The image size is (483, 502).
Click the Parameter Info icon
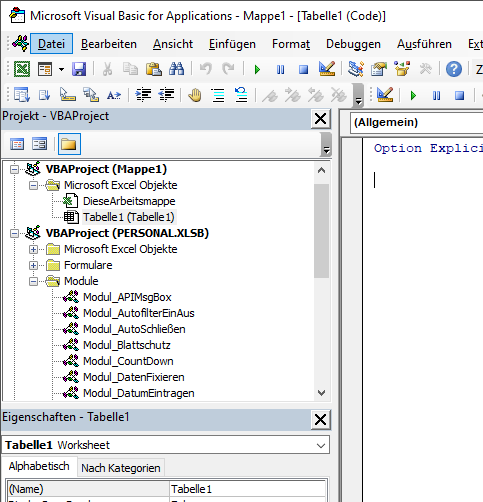91,95
